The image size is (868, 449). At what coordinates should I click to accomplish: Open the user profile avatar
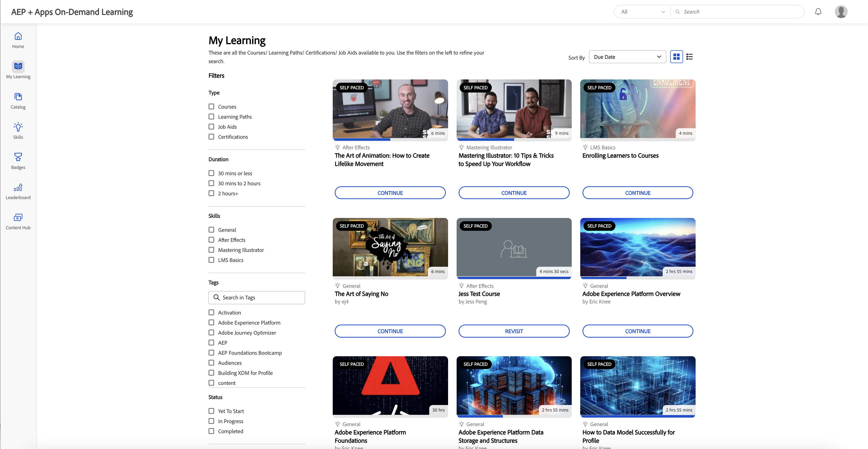point(841,12)
